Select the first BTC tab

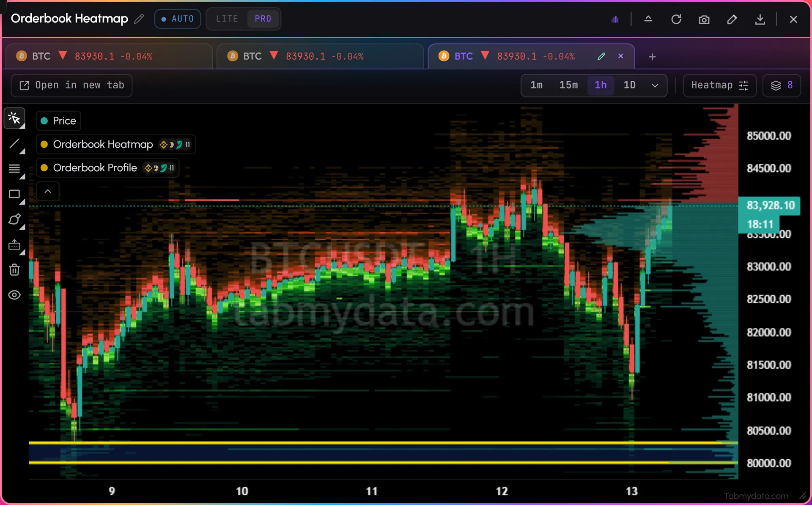pyautogui.click(x=109, y=56)
